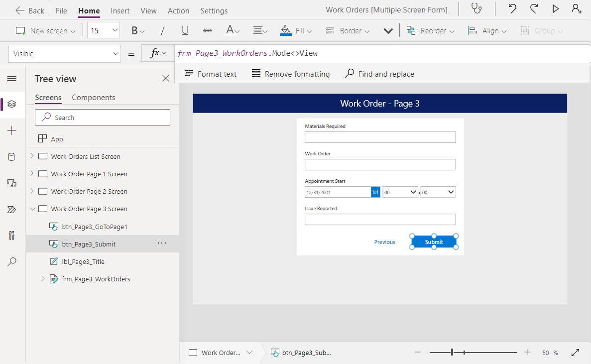Click Remove formatting below the formula bar
Viewport: 591px width, 364px height.
(291, 74)
